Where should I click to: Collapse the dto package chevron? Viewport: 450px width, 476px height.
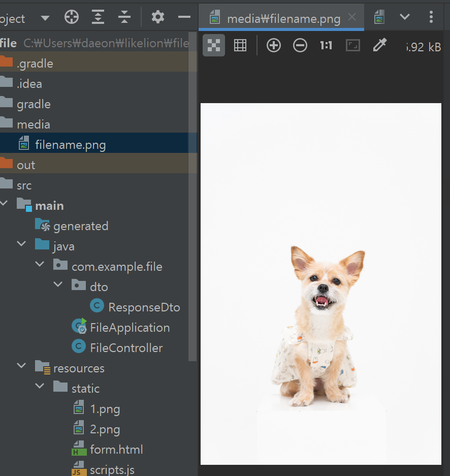pos(58,284)
